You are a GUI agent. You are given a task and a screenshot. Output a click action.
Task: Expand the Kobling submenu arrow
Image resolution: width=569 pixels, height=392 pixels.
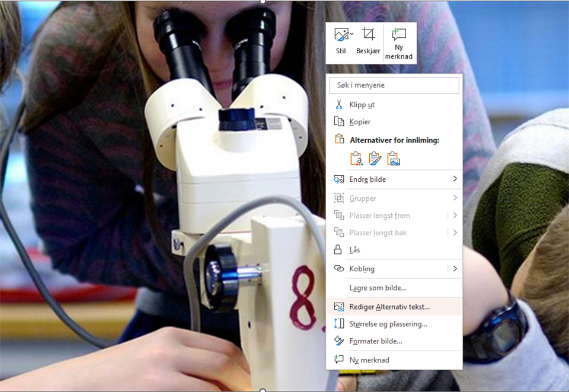click(x=455, y=269)
